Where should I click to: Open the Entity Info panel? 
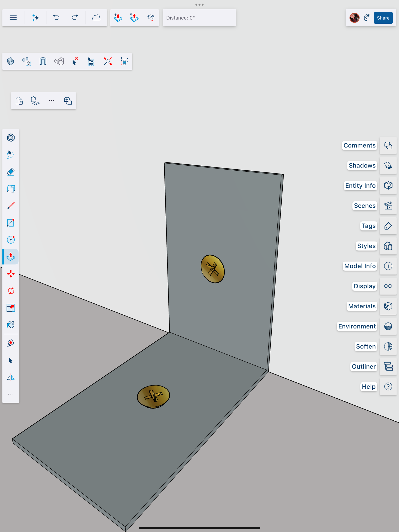tap(388, 186)
